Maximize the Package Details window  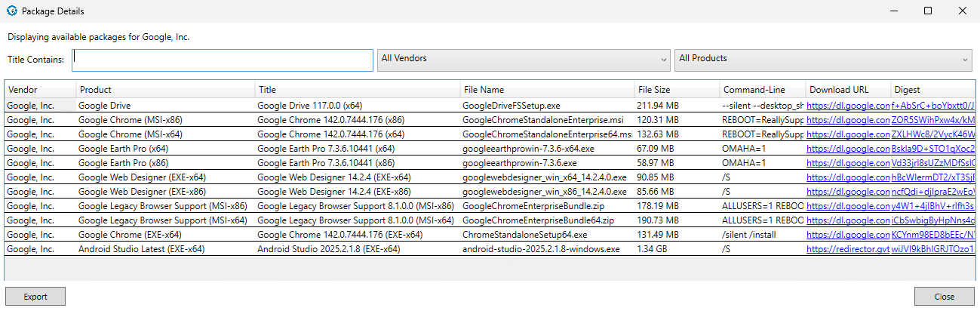point(928,11)
